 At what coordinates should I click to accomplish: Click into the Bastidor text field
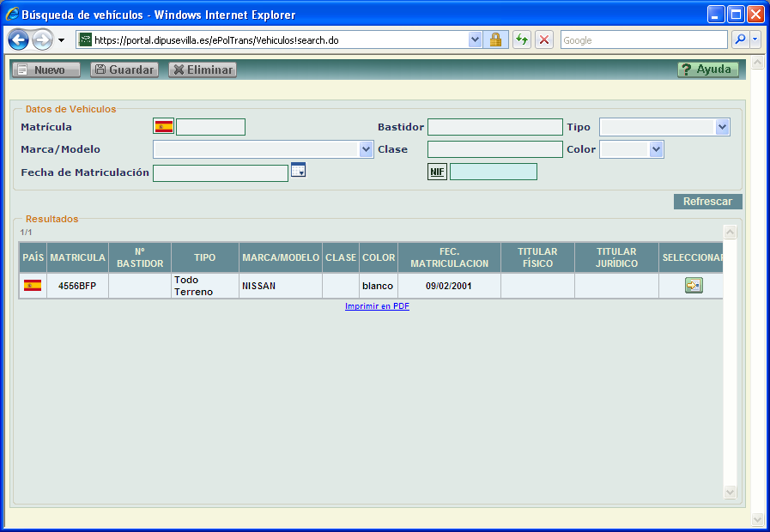pyautogui.click(x=494, y=127)
